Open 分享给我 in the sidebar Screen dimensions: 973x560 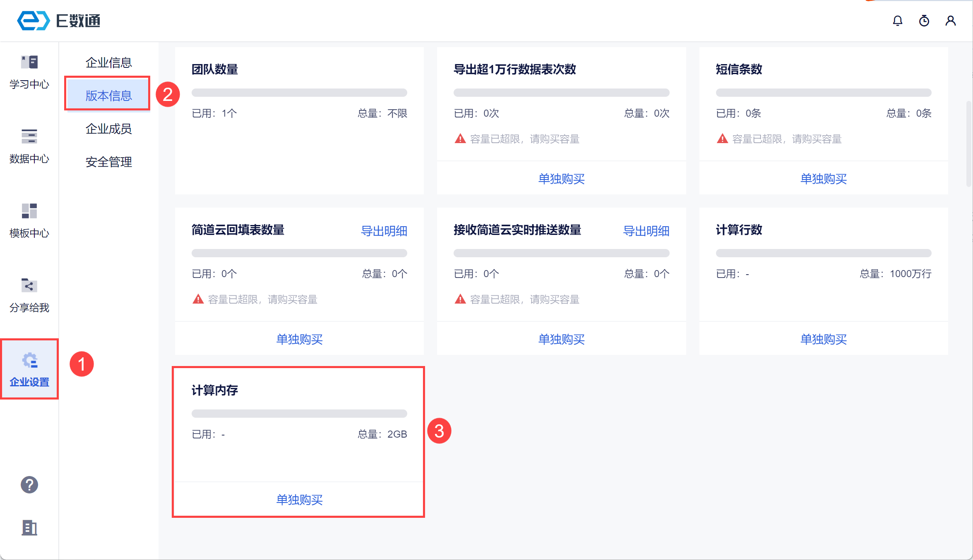(29, 295)
